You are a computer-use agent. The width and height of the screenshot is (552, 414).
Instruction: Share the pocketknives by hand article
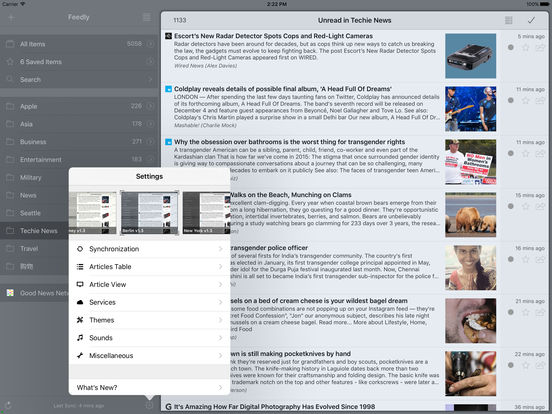click(x=540, y=365)
